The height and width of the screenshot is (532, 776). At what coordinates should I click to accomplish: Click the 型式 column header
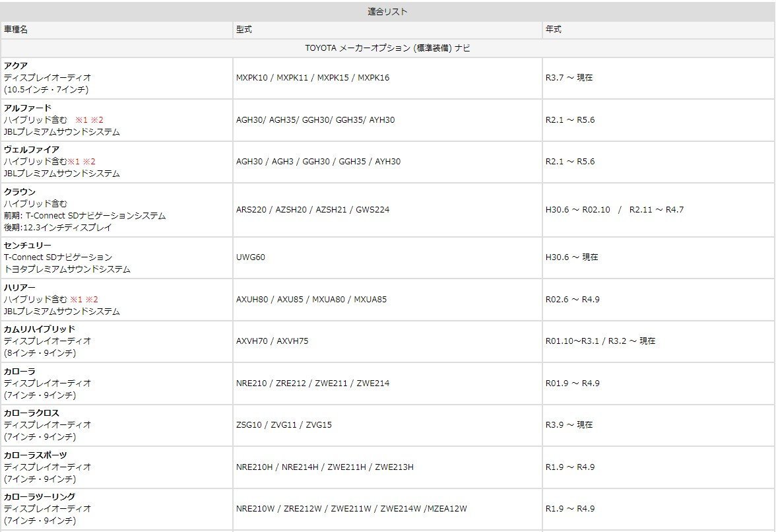[243, 30]
